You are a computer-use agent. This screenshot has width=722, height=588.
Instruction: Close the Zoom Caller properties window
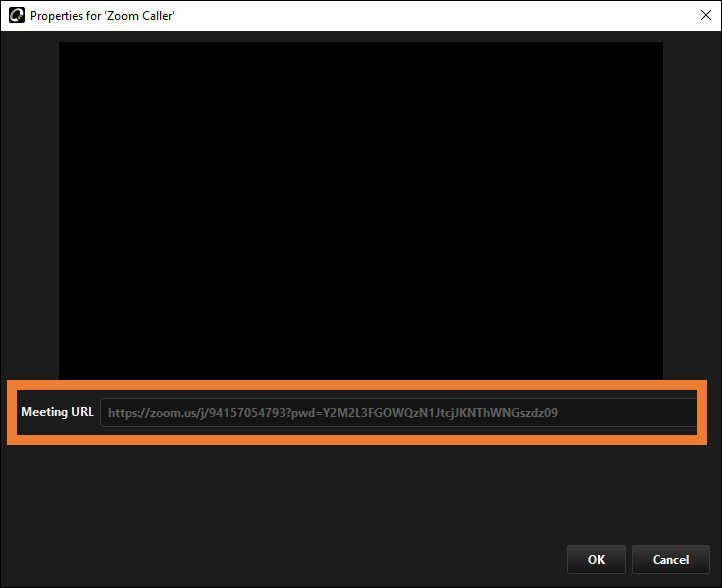(705, 15)
